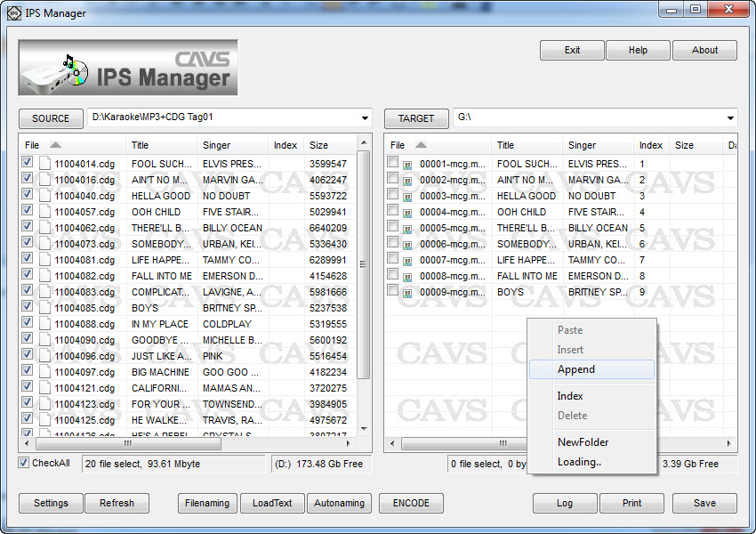Click the 00001-mcg file icon in target list

tap(407, 165)
